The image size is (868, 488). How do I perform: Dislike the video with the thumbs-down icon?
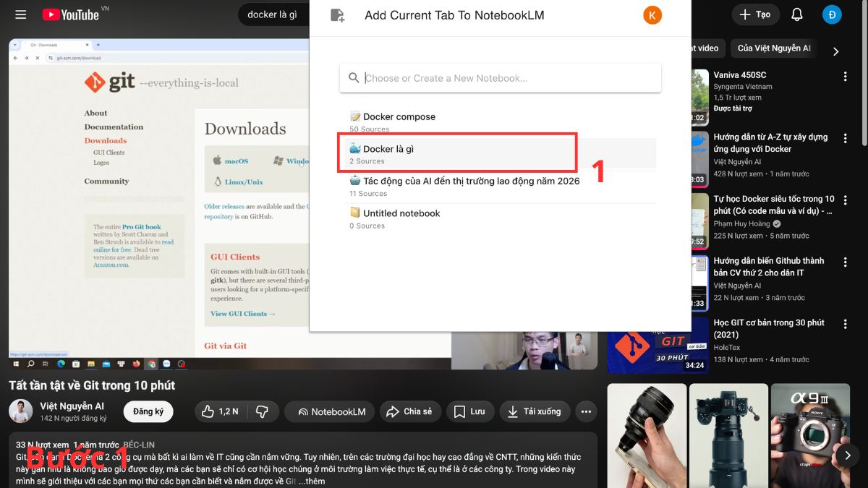click(x=262, y=411)
